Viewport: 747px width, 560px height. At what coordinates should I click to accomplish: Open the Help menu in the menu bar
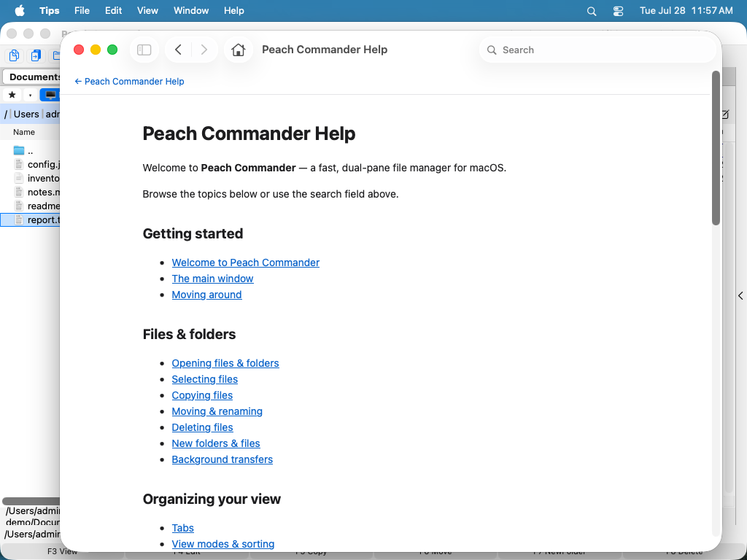234,10
